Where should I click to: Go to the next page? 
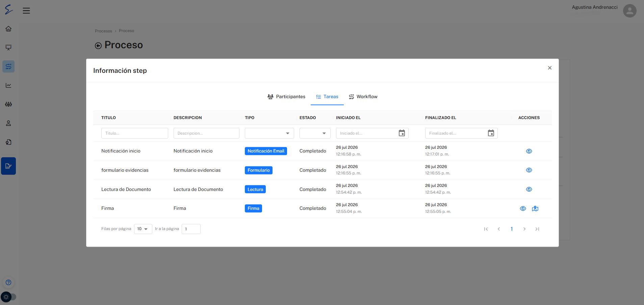point(524,229)
